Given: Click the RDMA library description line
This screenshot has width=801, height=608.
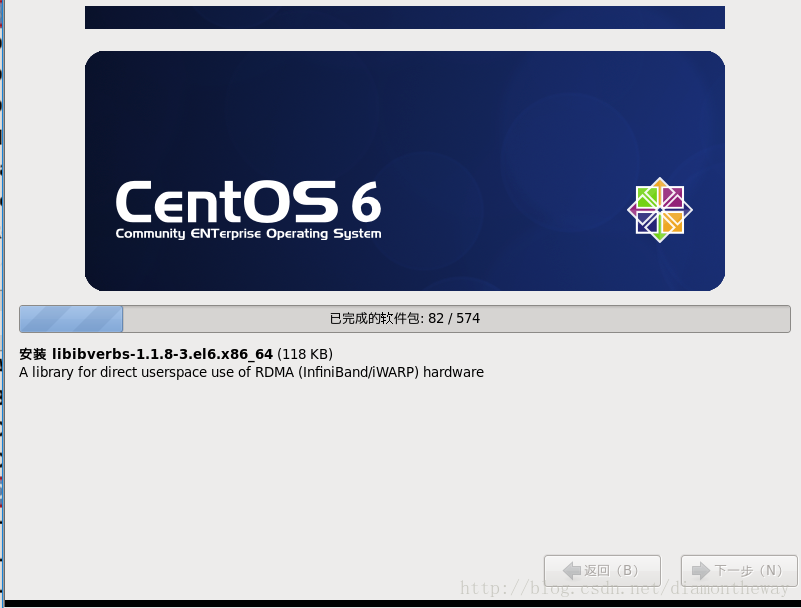Looking at the screenshot, I should point(251,372).
